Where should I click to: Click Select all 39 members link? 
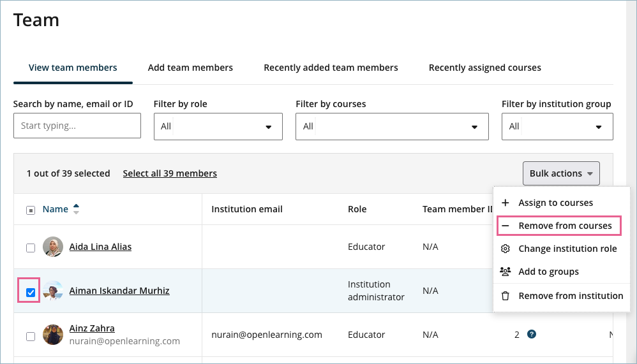pos(170,173)
